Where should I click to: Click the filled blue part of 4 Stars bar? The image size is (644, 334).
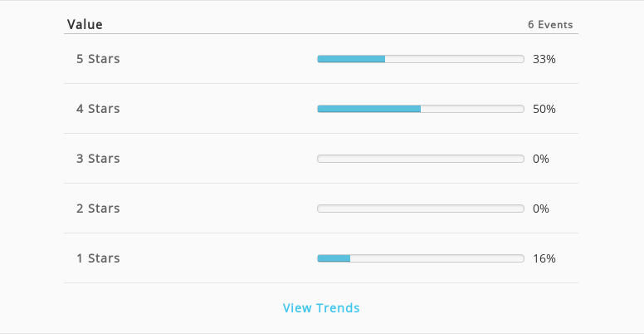tap(368, 109)
